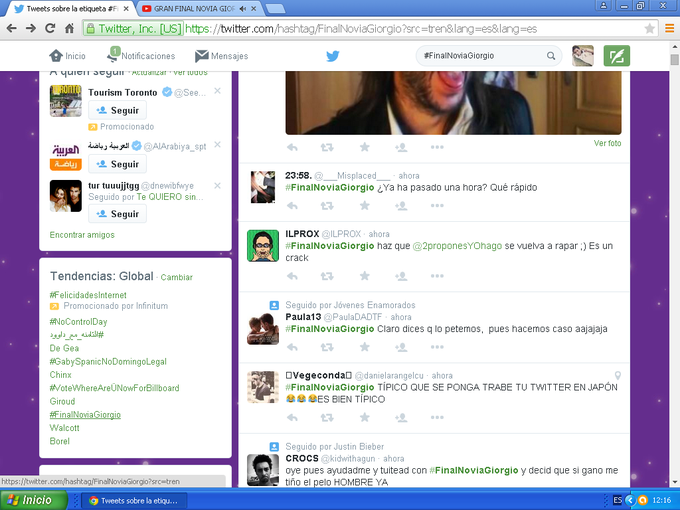680x510 pixels.
Task: Switch to the GRAN FINAL NOVIA YouTube tab
Action: click(x=193, y=9)
